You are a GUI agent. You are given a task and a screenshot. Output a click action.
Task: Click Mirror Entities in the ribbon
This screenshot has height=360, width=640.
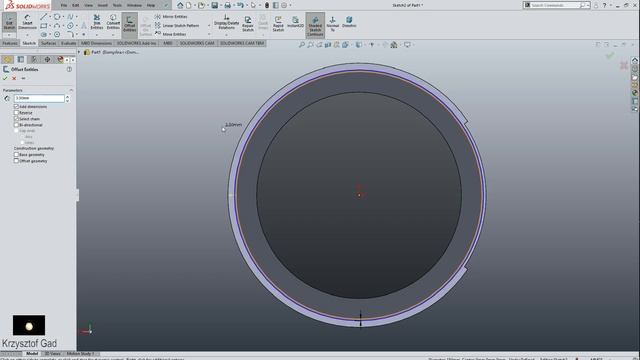pos(171,16)
